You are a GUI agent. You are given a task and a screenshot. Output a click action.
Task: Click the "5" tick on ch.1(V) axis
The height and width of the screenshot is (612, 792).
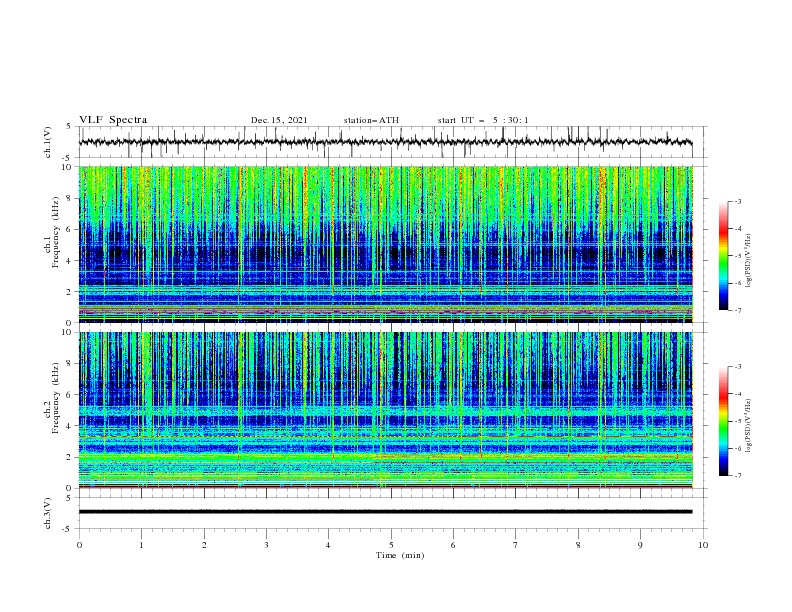[69, 127]
